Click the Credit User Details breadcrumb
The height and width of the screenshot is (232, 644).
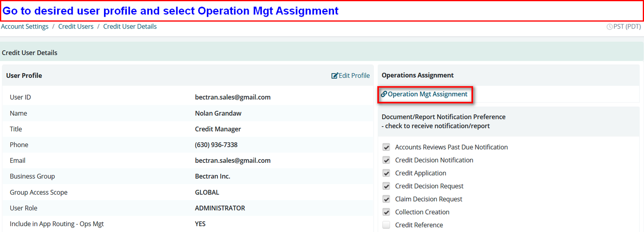click(x=130, y=26)
